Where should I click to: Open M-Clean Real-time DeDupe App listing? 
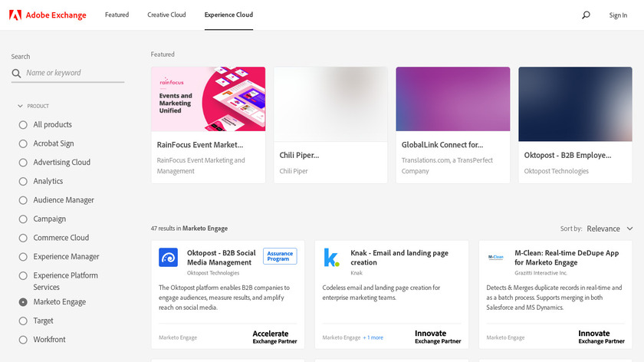pyautogui.click(x=567, y=258)
